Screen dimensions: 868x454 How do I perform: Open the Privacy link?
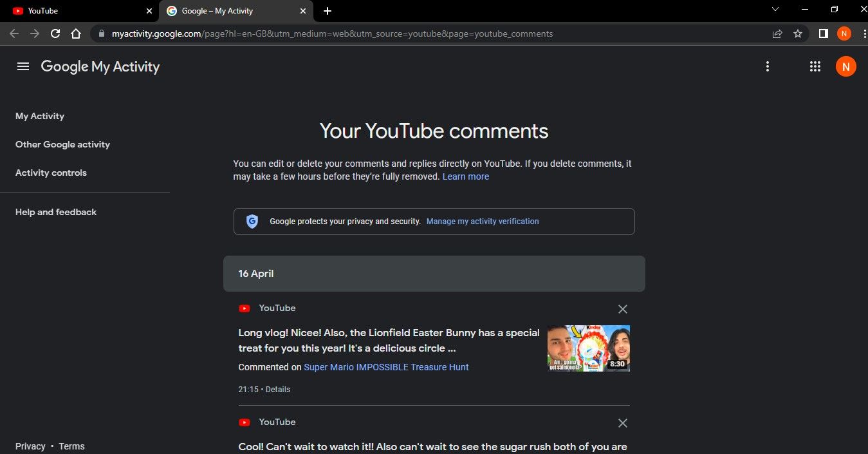[x=30, y=446]
